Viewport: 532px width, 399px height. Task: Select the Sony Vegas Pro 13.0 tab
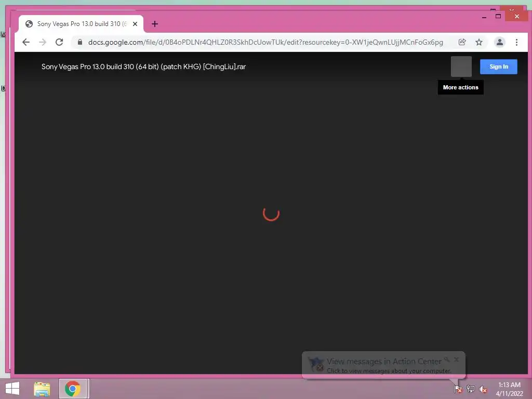coord(81,24)
